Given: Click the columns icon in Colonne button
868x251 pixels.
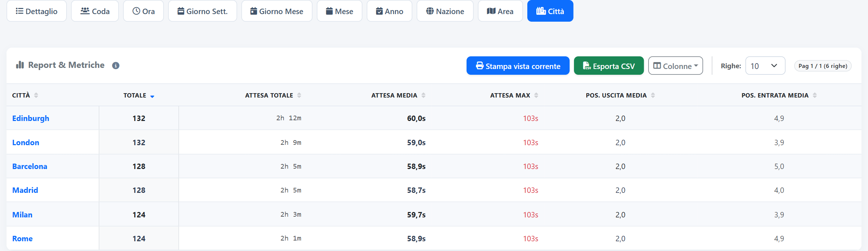Looking at the screenshot, I should 657,66.
